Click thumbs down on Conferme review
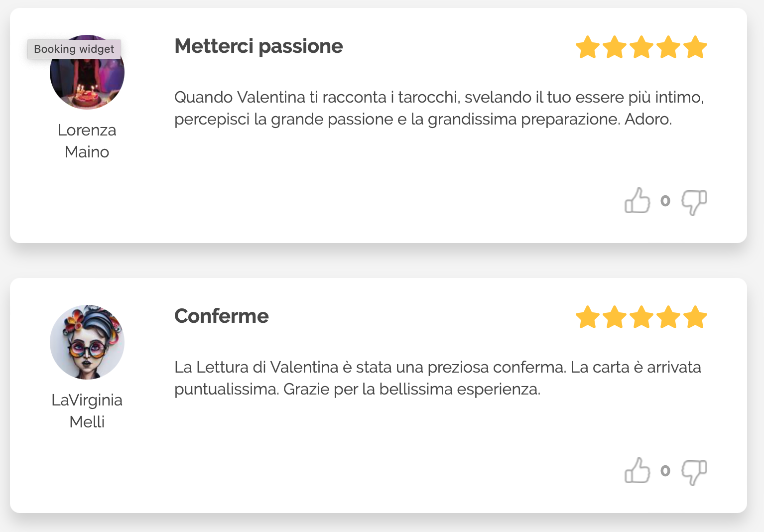 coord(694,472)
